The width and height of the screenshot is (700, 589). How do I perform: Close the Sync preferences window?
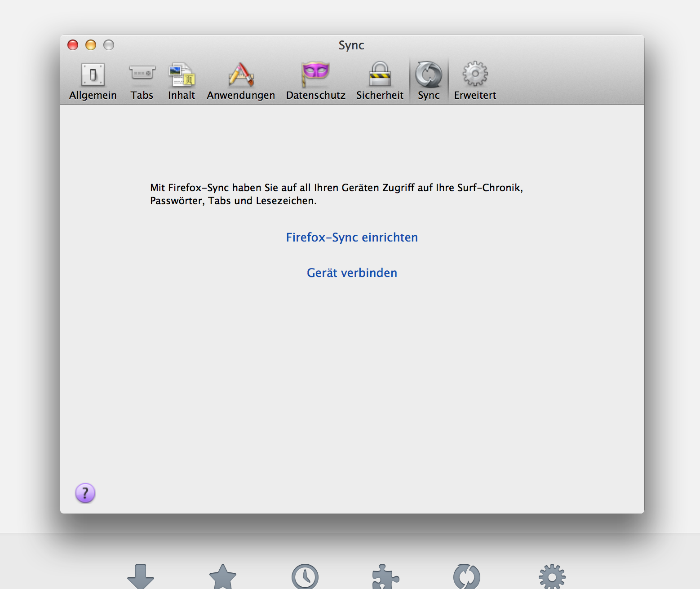[x=73, y=45]
